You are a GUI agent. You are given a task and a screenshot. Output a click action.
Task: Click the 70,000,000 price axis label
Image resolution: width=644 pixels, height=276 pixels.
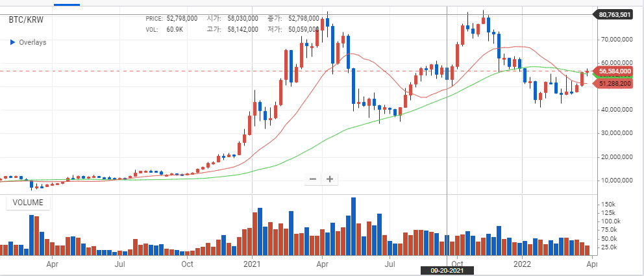tap(618, 40)
